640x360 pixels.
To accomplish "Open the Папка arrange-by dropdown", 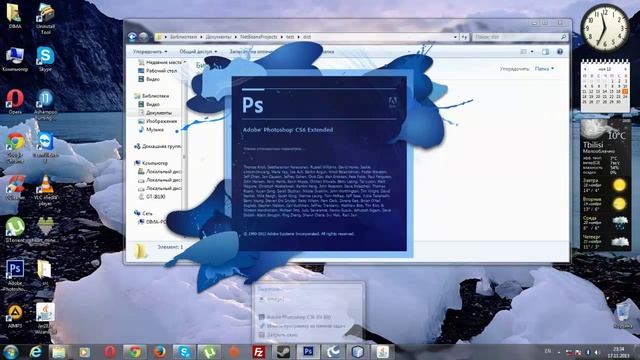I will click(544, 69).
